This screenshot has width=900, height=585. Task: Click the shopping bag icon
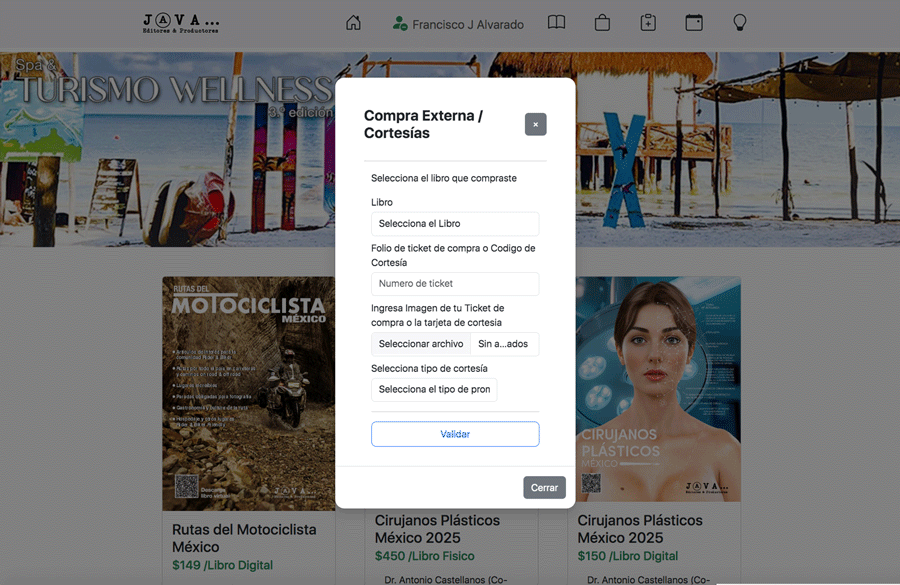pos(602,23)
